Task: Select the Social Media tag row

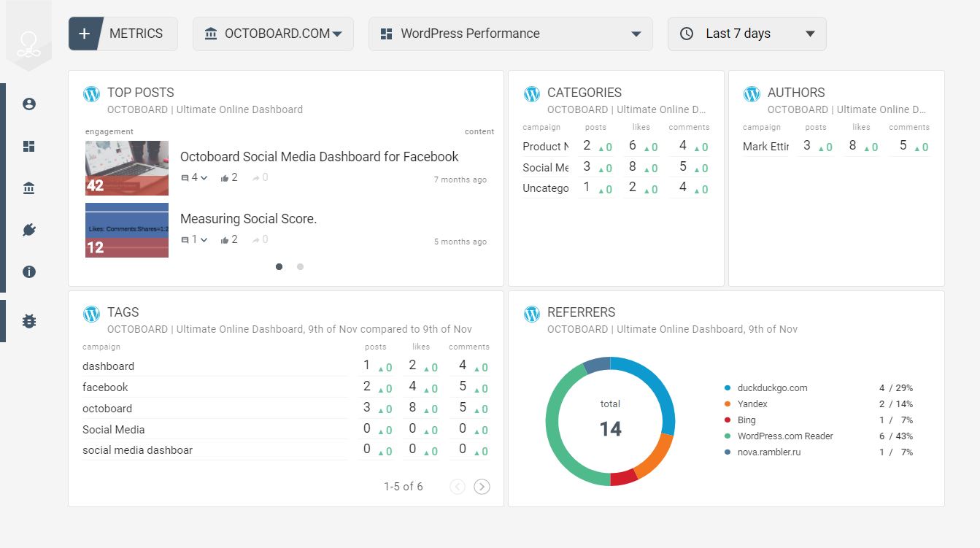Action: point(286,430)
